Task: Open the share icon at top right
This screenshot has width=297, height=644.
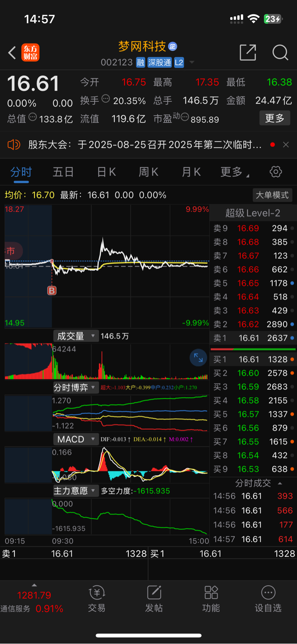Action: pos(248,52)
